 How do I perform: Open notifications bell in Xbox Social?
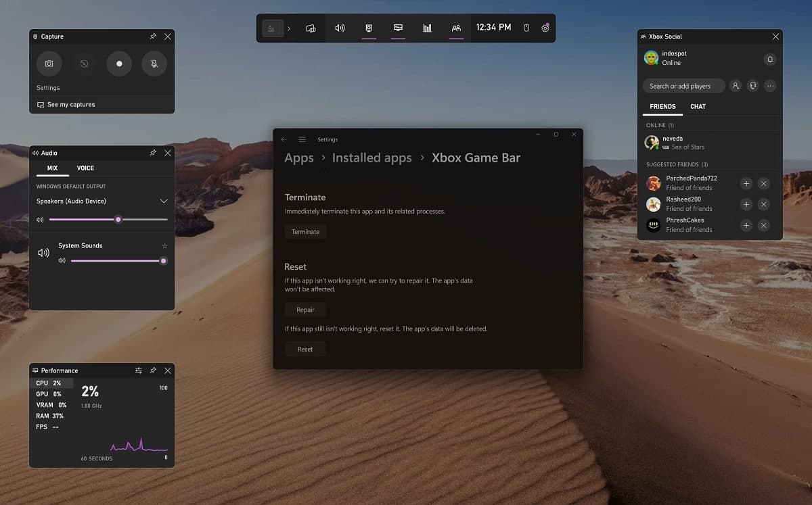pos(769,59)
